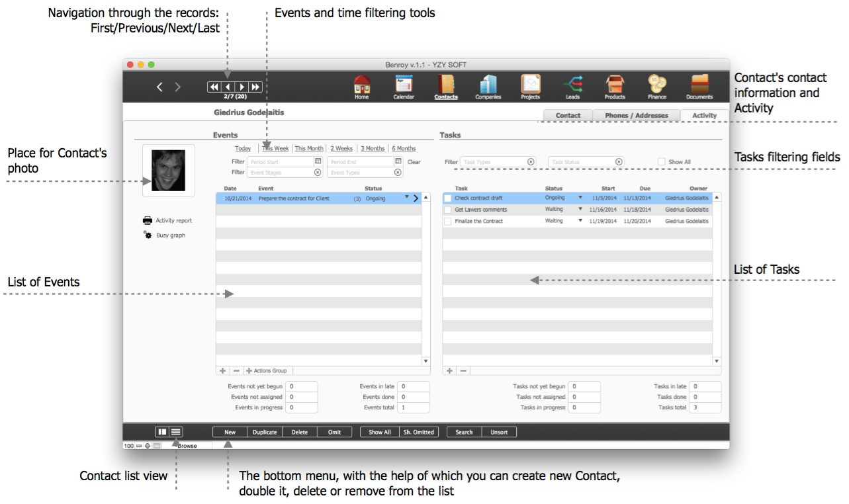Screen dimensions: 849x504
Task: Expand status dropdown for 'Get Lawers comments'
Action: click(580, 210)
